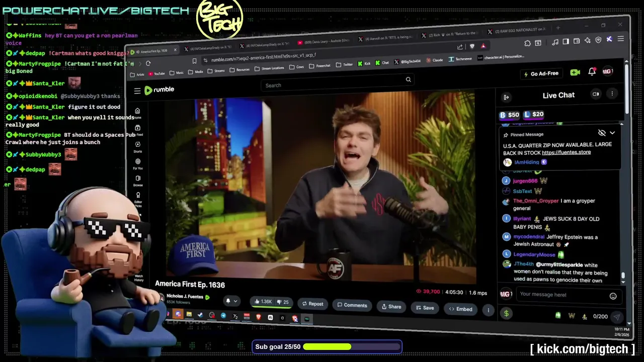Open the emoji picker smiley
Image resolution: width=644 pixels, height=362 pixels.
613,296
